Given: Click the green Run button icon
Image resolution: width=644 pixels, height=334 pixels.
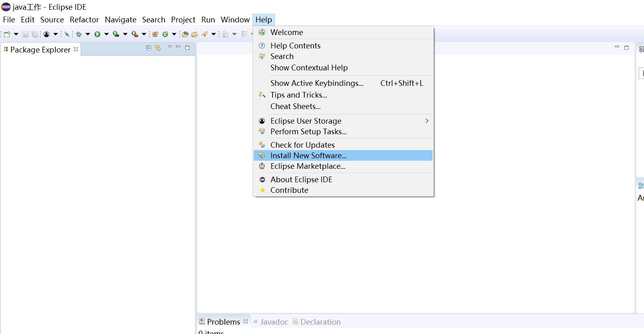Looking at the screenshot, I should 97,34.
